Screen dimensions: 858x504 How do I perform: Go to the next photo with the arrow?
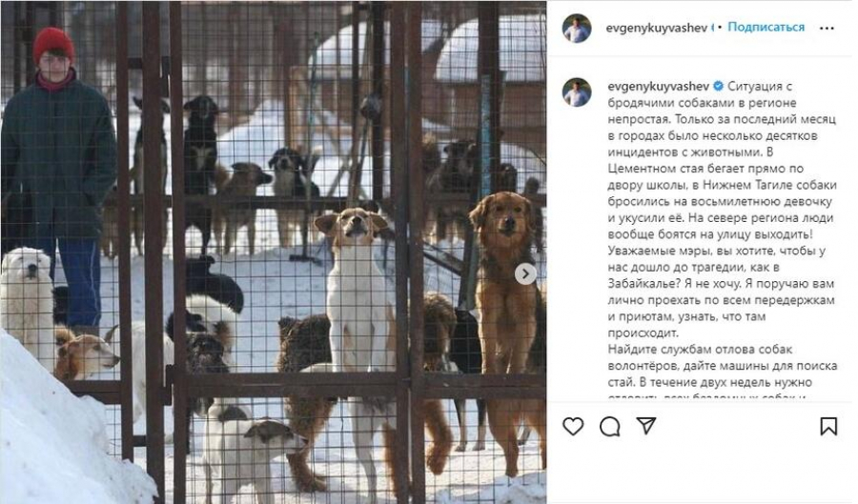525,273
